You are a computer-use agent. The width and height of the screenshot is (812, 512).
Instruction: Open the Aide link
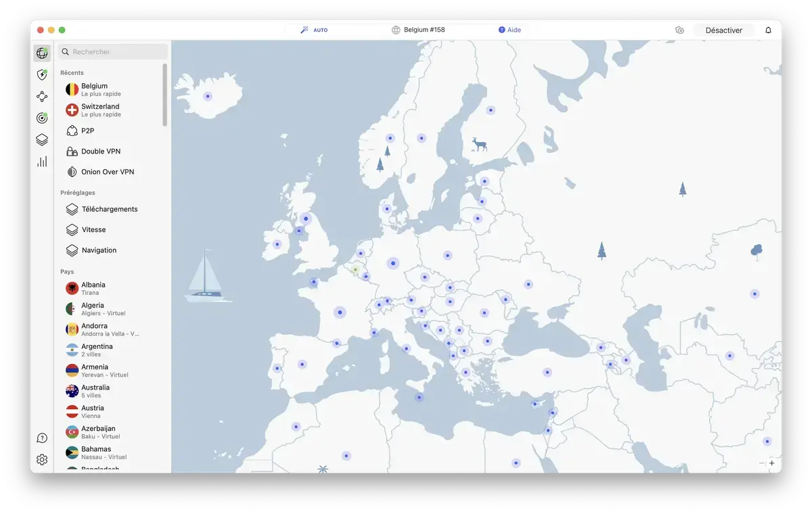[510, 30]
